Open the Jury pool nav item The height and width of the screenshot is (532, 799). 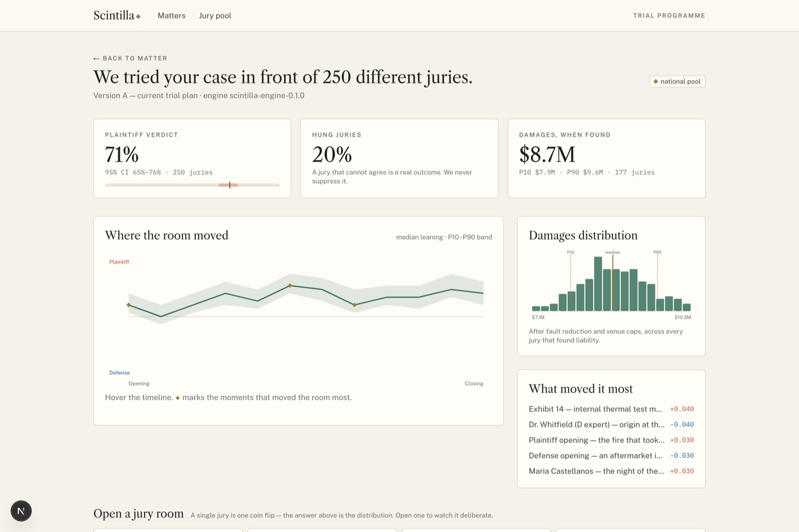215,15
